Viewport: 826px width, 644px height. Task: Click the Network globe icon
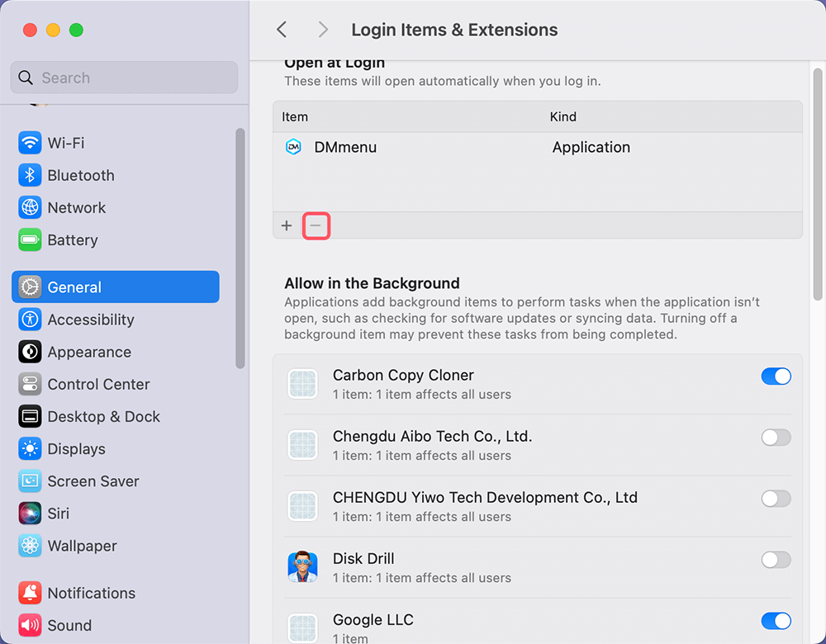pyautogui.click(x=30, y=207)
